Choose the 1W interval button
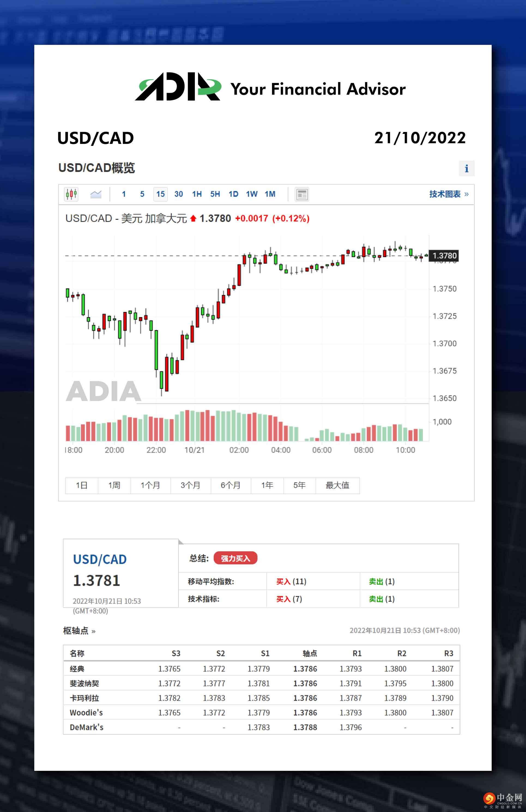This screenshot has width=526, height=812. tap(252, 194)
